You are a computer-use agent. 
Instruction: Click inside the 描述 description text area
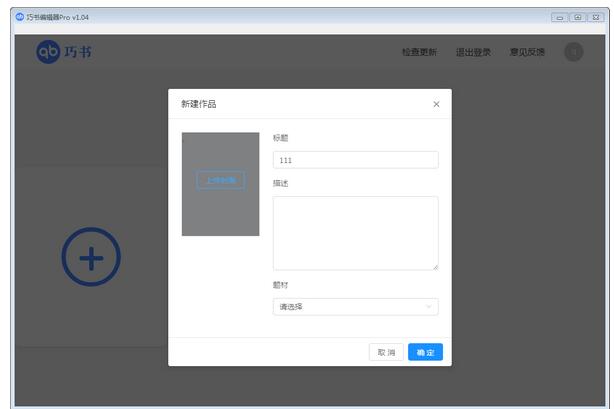(x=355, y=232)
